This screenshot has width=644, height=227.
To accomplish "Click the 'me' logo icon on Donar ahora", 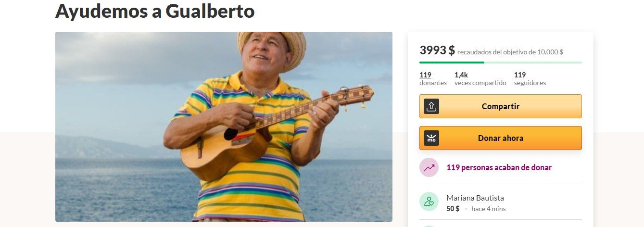I will (x=431, y=138).
